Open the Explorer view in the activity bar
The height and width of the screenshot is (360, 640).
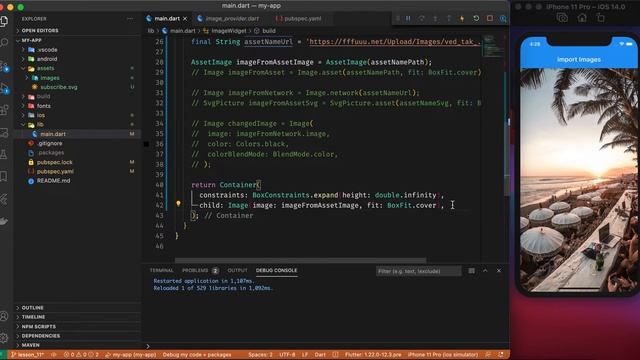pos(4,21)
